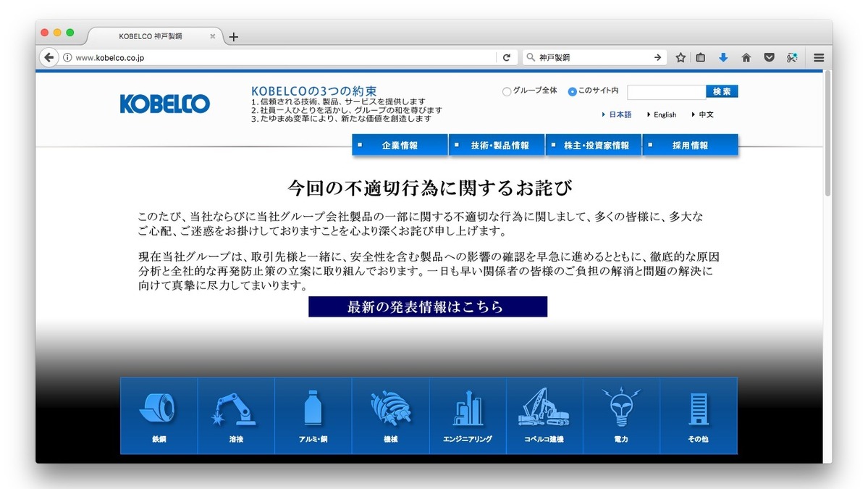Open the アルミ・銅 bottle icon tile
Image resolution: width=868 pixels, height=489 pixels.
click(x=313, y=415)
